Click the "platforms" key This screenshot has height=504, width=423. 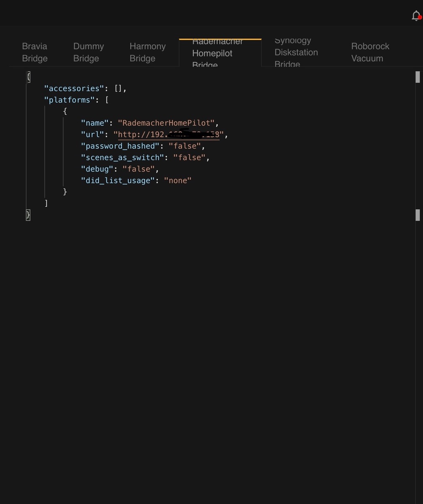(x=69, y=100)
